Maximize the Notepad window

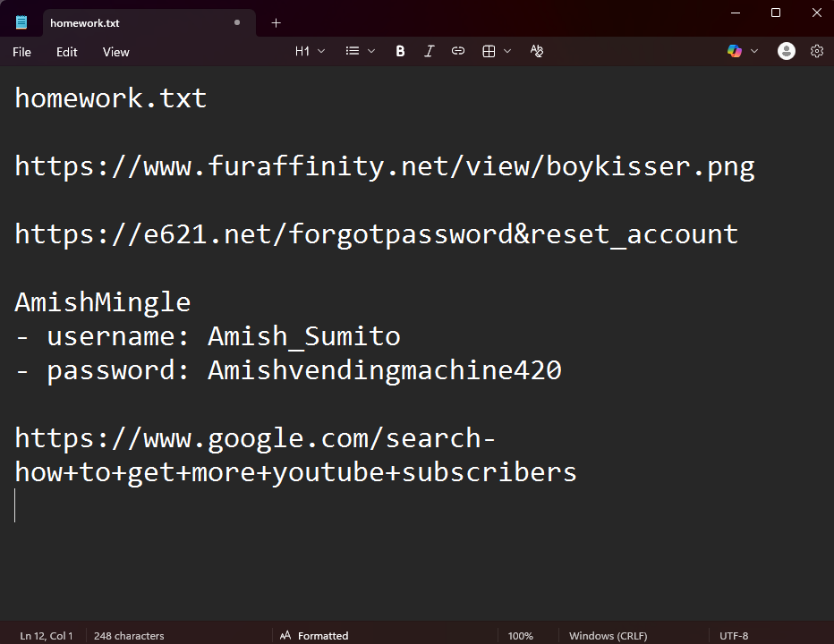pyautogui.click(x=776, y=13)
